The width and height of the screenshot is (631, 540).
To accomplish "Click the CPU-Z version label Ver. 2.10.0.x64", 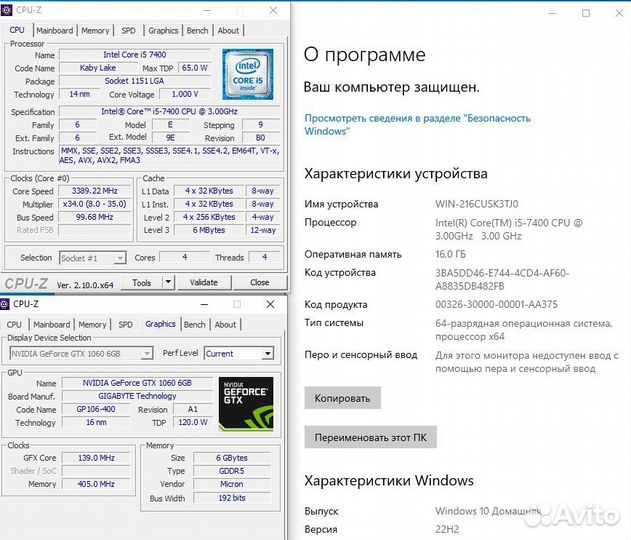I will click(x=85, y=285).
